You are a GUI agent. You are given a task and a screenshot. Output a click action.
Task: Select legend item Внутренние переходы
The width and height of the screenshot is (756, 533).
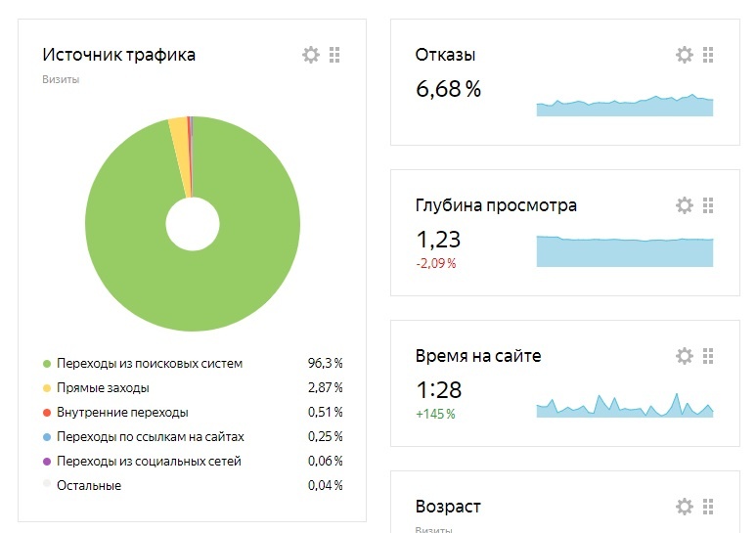[x=122, y=413]
